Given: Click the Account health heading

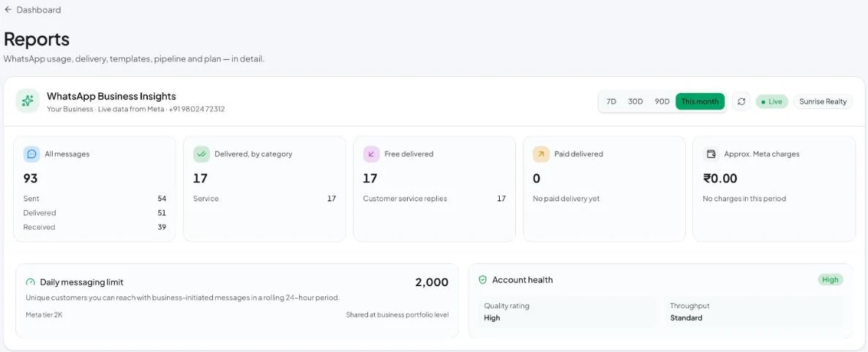Looking at the screenshot, I should click(x=522, y=280).
